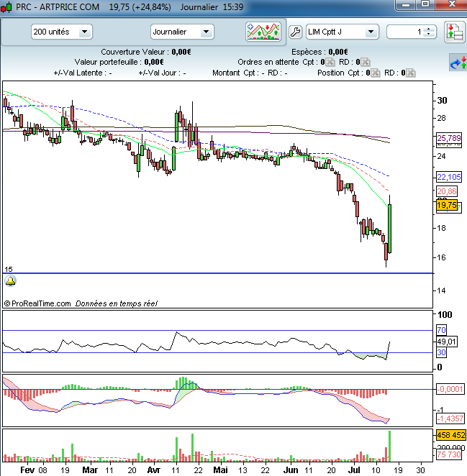
Task: Click the Jul label on the time axis
Action: click(354, 470)
